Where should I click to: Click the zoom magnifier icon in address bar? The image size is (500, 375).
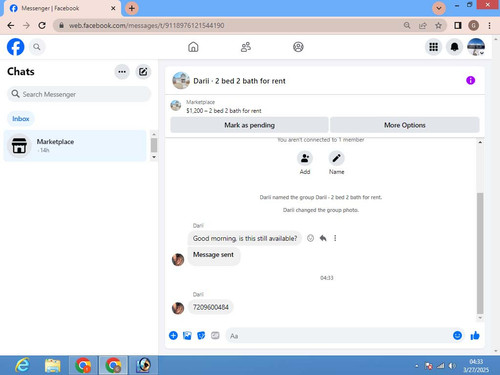click(x=407, y=25)
